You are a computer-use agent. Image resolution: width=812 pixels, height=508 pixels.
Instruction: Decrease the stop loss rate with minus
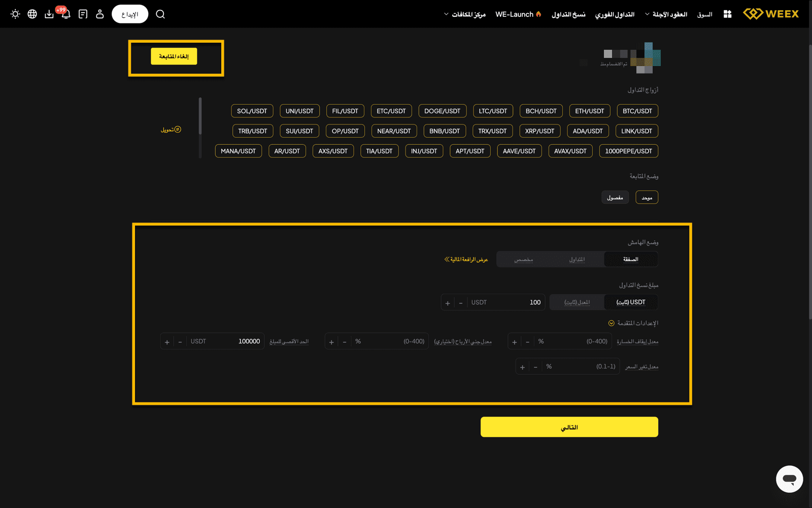click(x=528, y=342)
